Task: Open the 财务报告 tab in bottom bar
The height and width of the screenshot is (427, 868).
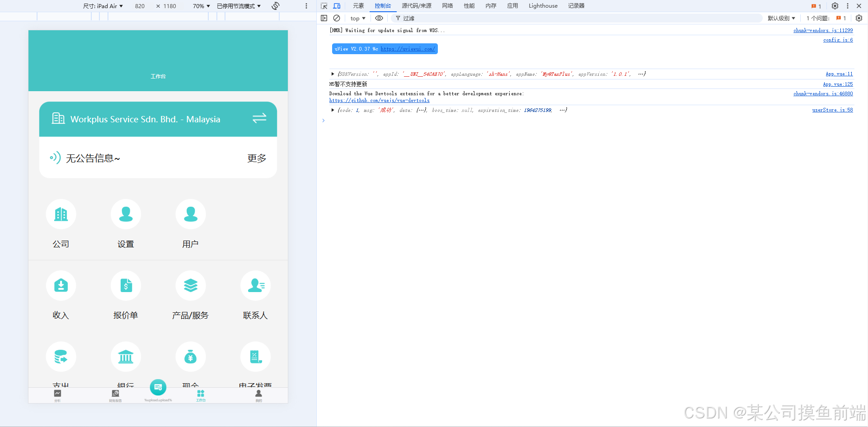Action: pos(115,395)
